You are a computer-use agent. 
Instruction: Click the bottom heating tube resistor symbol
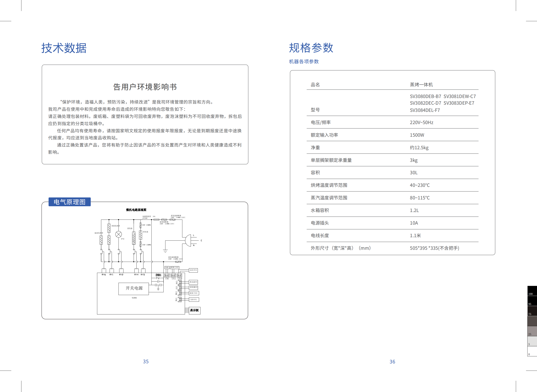click(101, 240)
